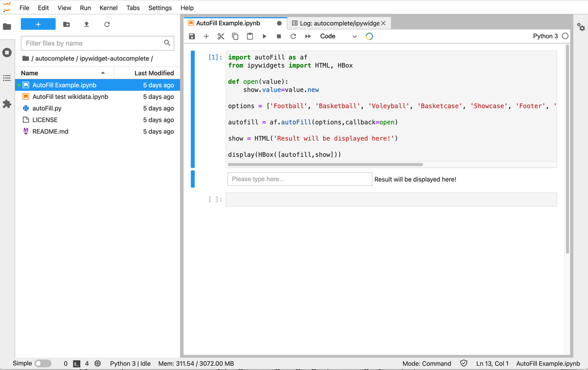Screen dimensions: 588x370
Task: Run the selected cell with the play icon
Action: pos(264,36)
